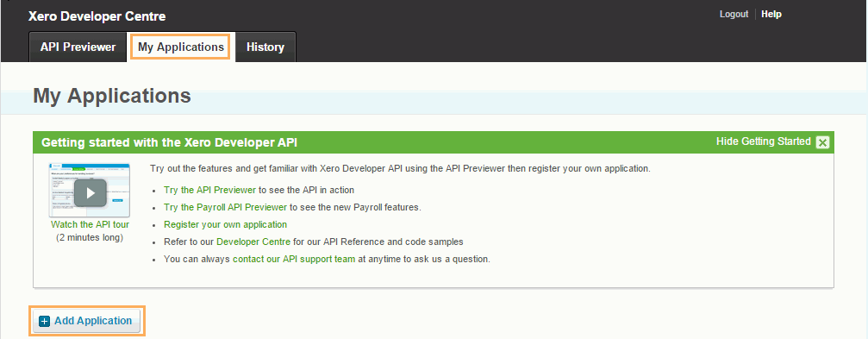The height and width of the screenshot is (339, 868).
Task: Open the History tab
Action: [265, 47]
